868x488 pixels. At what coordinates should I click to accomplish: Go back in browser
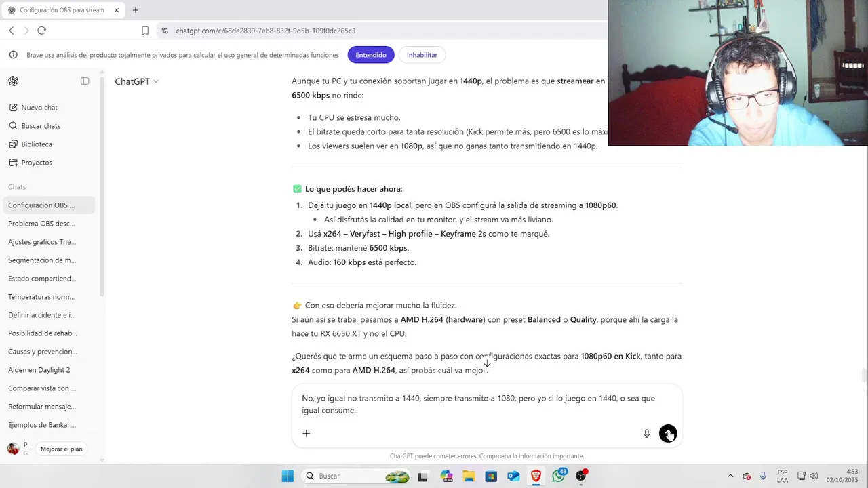tap(12, 30)
